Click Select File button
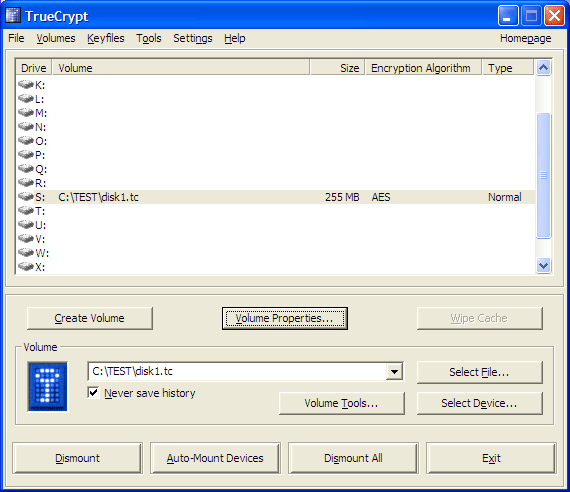This screenshot has height=492, width=570. tap(479, 372)
